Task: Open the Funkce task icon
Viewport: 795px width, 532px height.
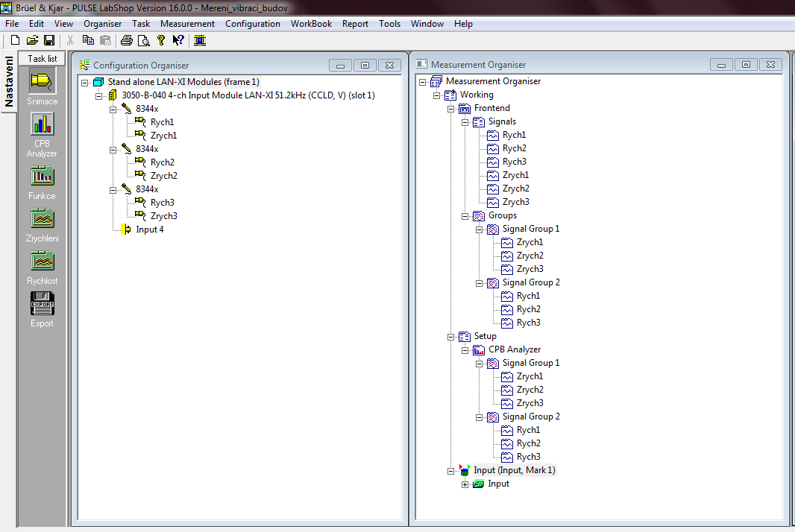Action: pyautogui.click(x=42, y=177)
